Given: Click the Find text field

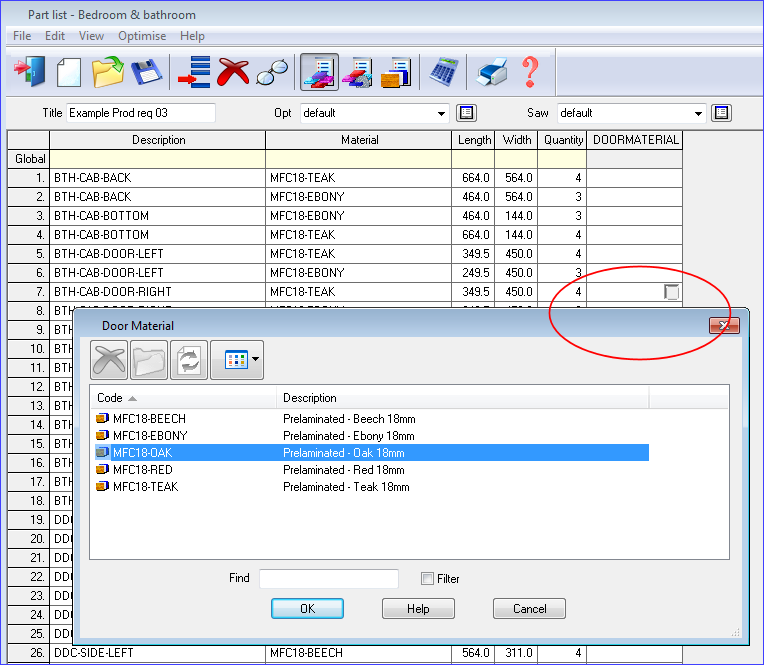Looking at the screenshot, I should (328, 579).
